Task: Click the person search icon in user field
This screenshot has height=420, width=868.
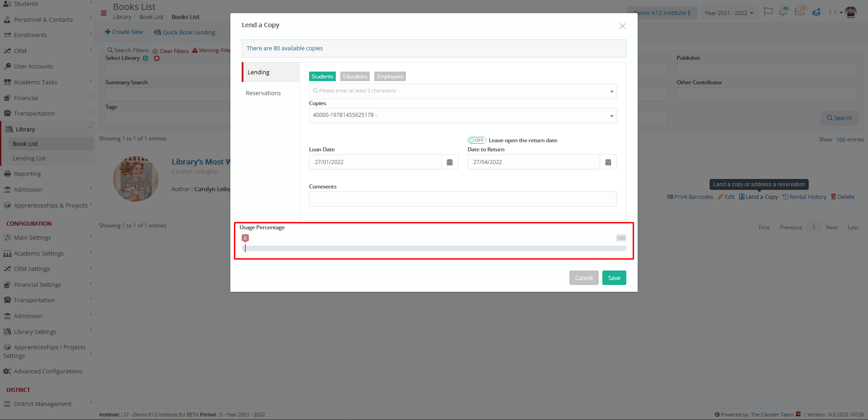Action: pyautogui.click(x=315, y=91)
